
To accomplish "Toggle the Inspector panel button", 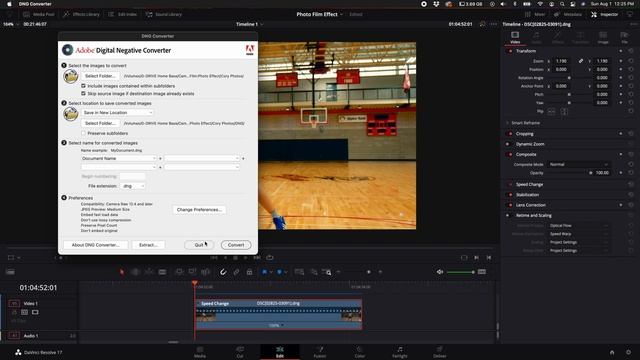I will click(x=604, y=14).
